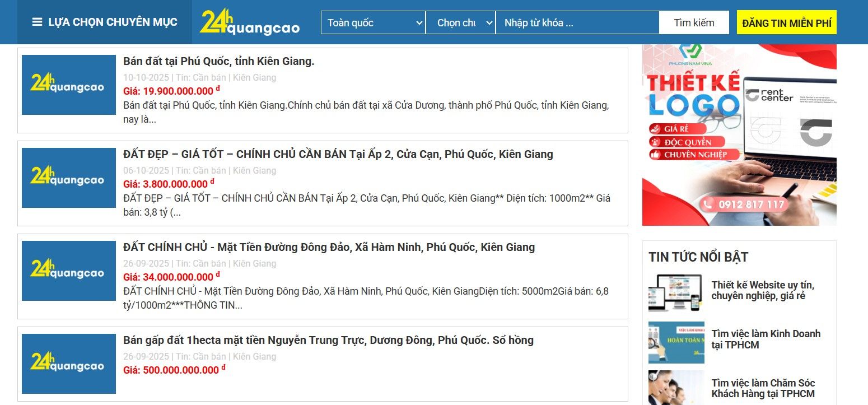868x405 pixels.
Task: Open the Bán gấp đất 1hecta listing
Action: [x=329, y=340]
